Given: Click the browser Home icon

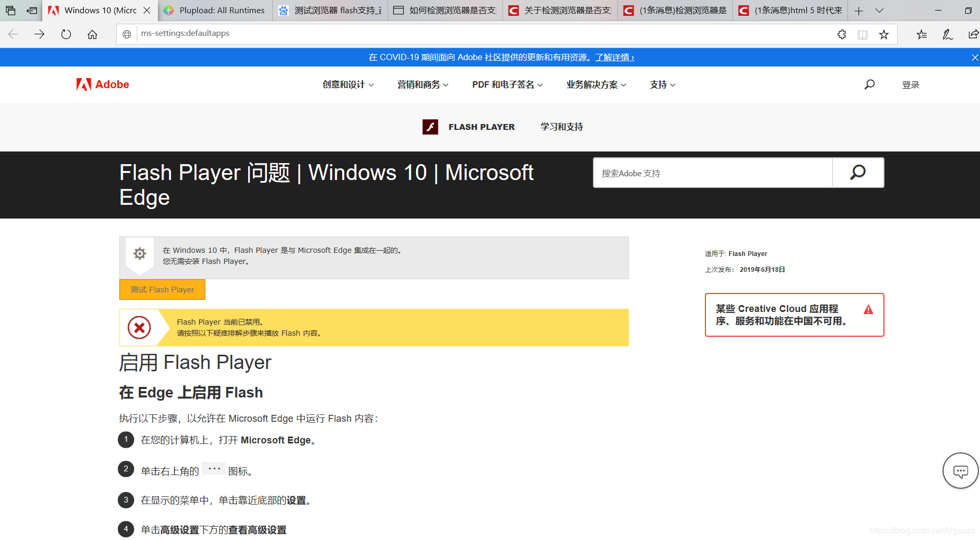Looking at the screenshot, I should coord(92,33).
